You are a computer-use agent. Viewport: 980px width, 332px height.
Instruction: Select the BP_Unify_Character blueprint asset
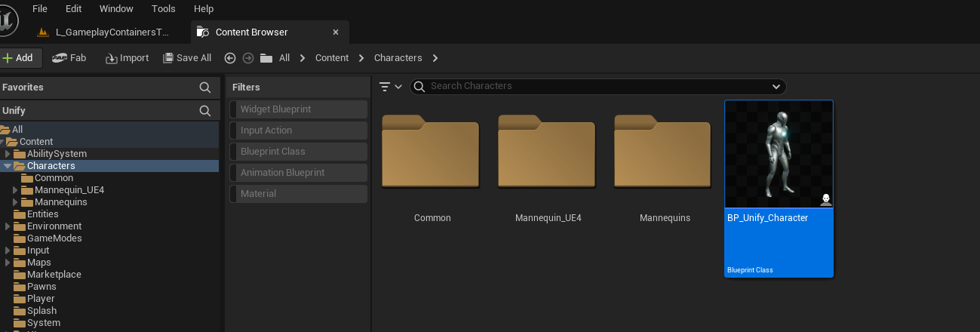[x=779, y=189]
